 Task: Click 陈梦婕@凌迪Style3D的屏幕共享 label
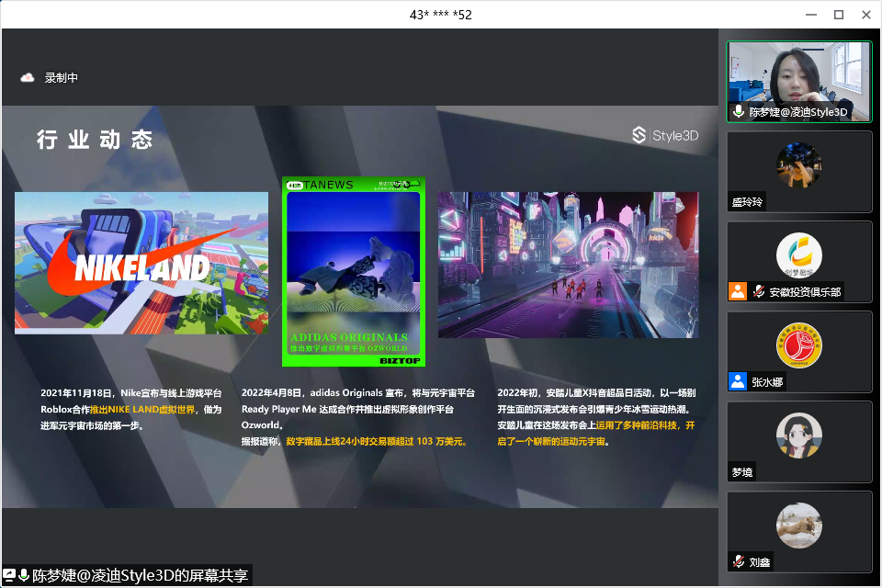point(140,576)
